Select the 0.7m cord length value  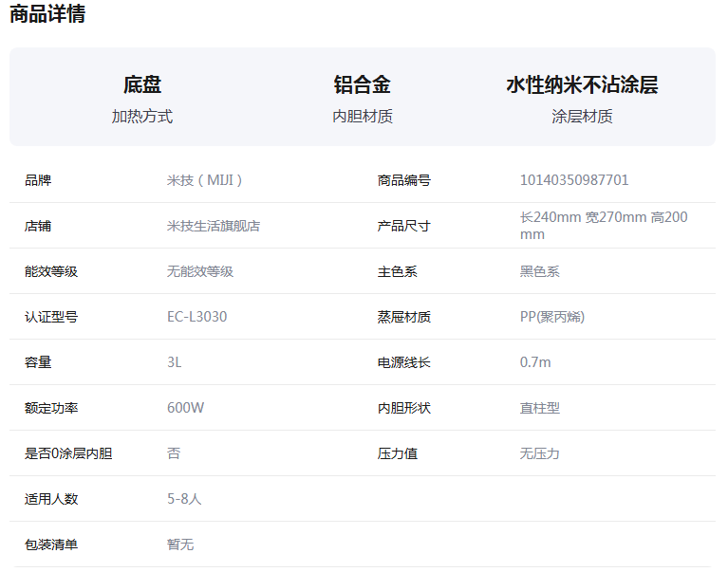click(535, 362)
